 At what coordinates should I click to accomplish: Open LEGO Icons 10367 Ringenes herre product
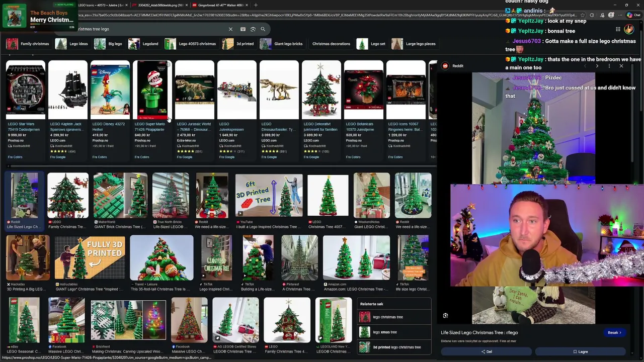(x=406, y=110)
